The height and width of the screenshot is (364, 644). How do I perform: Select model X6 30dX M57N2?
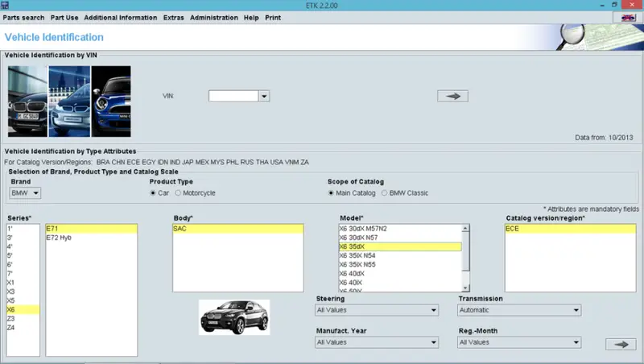pos(400,229)
